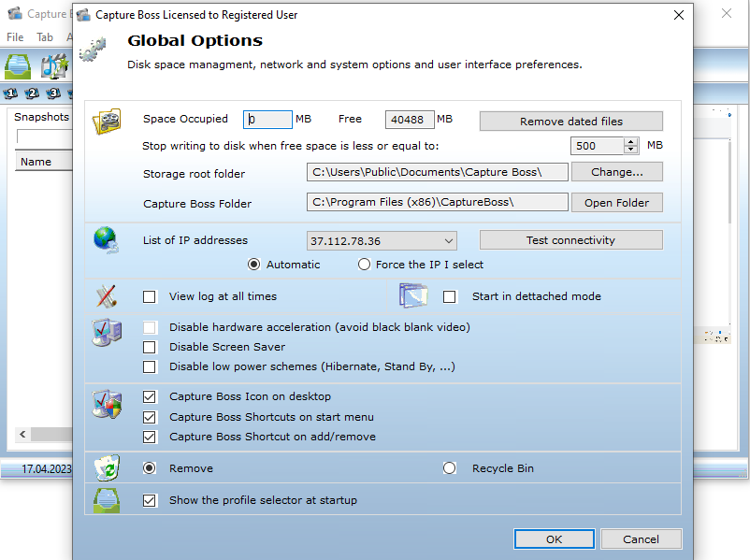This screenshot has height=560, width=750.
Task: Click the log tools icon
Action: click(x=107, y=296)
